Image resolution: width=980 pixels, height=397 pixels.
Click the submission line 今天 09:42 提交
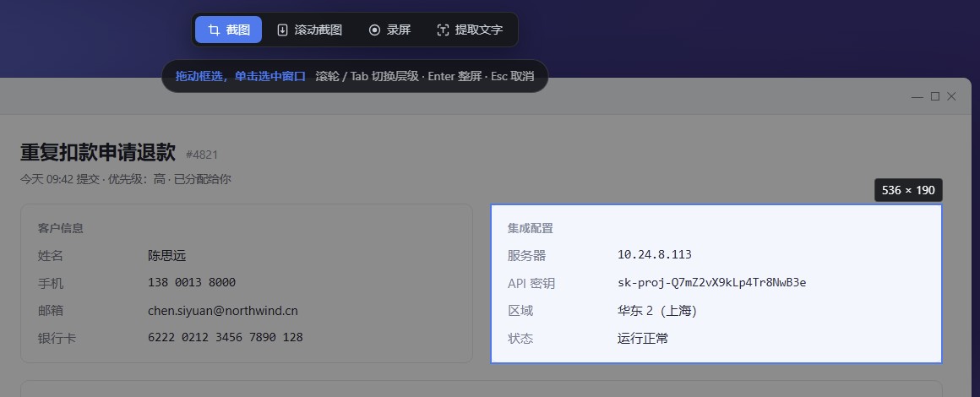point(59,179)
